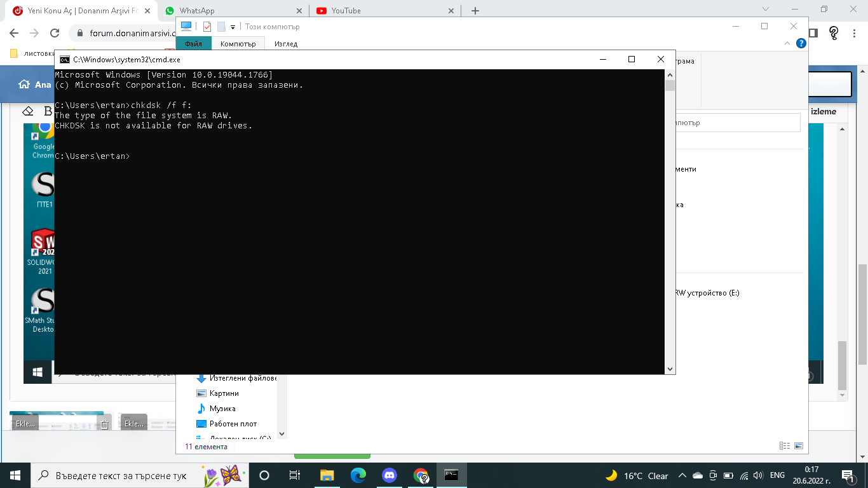868x488 pixels.
Task: Select Картини in the Explorer navigation pane
Action: click(224, 393)
